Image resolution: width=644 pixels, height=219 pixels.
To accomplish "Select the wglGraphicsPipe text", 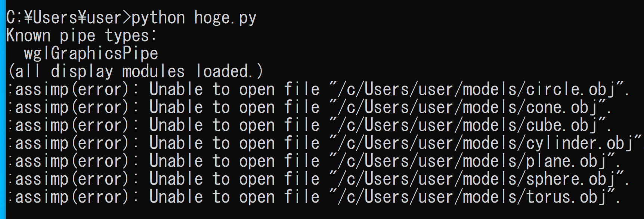I will pyautogui.click(x=91, y=54).
